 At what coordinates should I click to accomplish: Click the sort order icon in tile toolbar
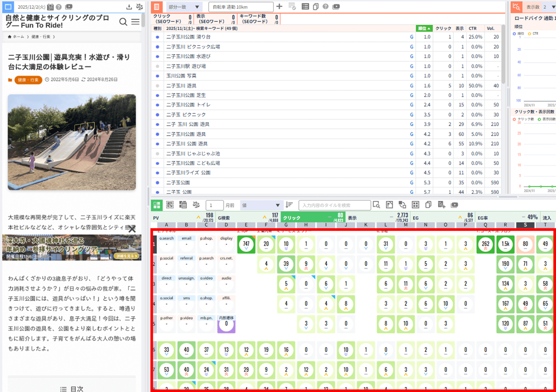(289, 205)
